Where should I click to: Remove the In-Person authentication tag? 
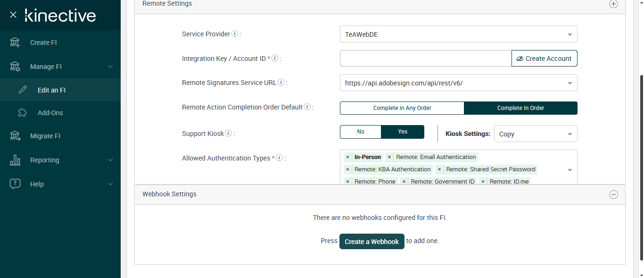coord(347,157)
